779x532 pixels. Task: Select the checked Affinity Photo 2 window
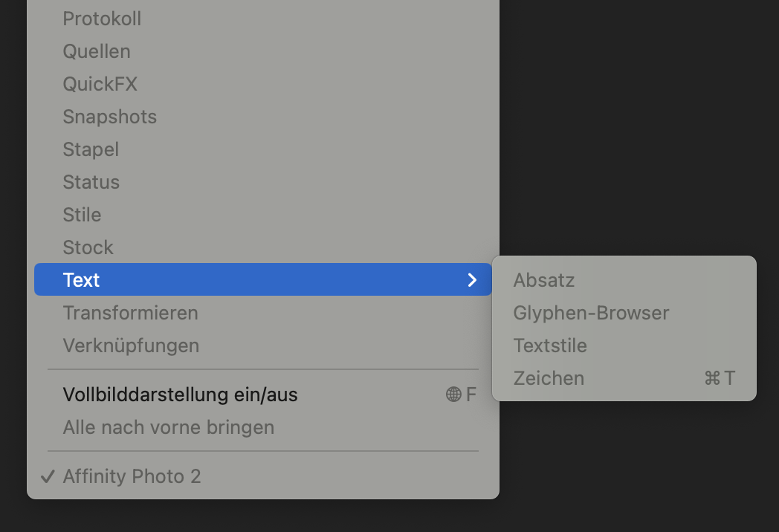(263, 476)
